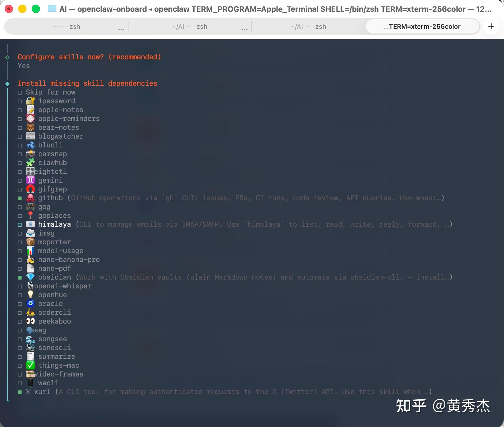504x427 pixels.
Task: Click the octopus icon beside github
Action: click(31, 198)
